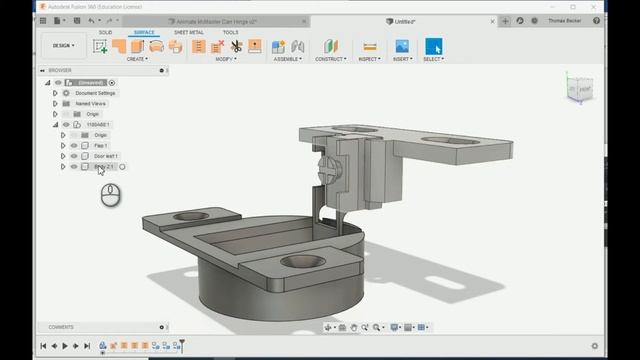Screen dimensions: 640x360
Task: Click the Look At icon in navigation bar
Action: [x=342, y=327]
